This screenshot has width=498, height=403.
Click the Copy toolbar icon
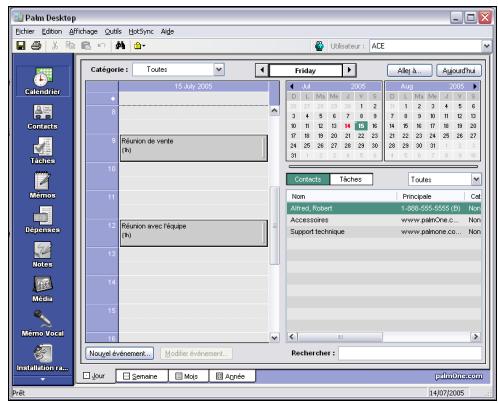(70, 45)
